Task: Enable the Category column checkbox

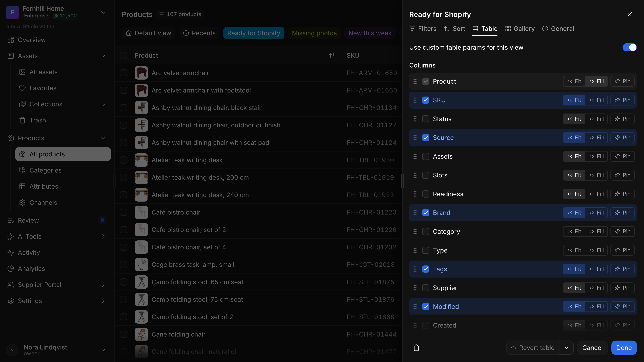Action: 426,231
